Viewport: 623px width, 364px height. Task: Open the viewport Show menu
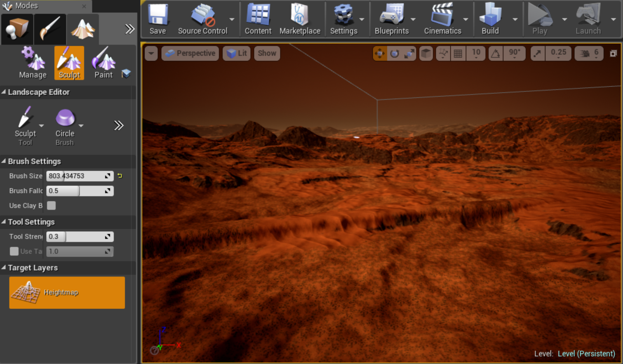pos(267,53)
